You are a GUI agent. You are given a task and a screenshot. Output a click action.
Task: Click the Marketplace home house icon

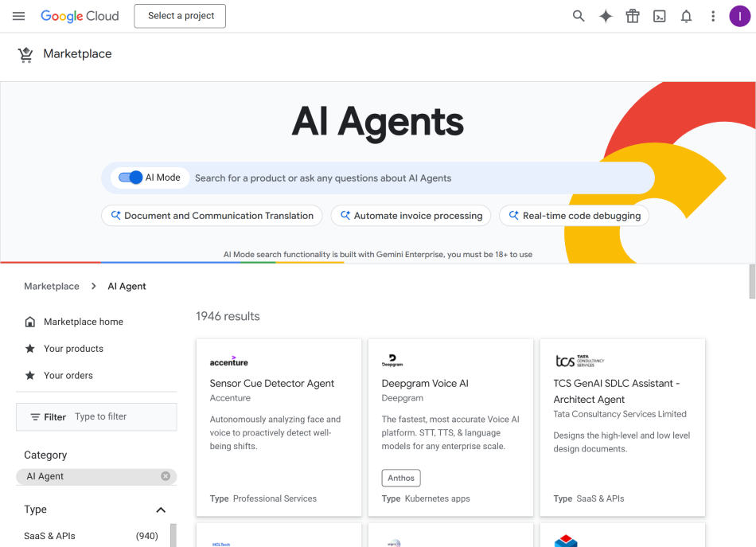click(x=29, y=321)
